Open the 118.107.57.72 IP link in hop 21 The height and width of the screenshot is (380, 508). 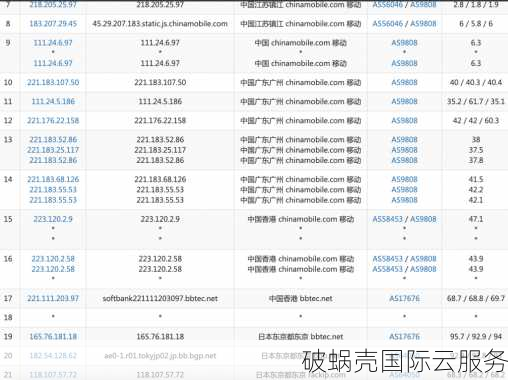coord(53,375)
